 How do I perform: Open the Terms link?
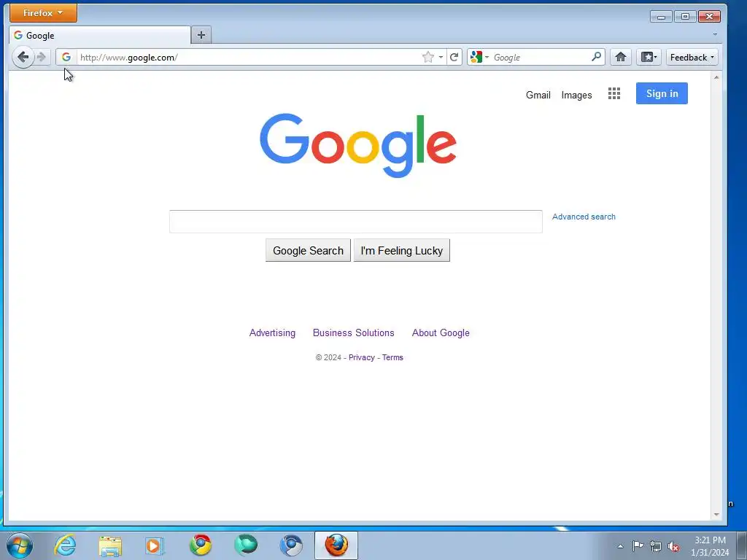click(392, 357)
